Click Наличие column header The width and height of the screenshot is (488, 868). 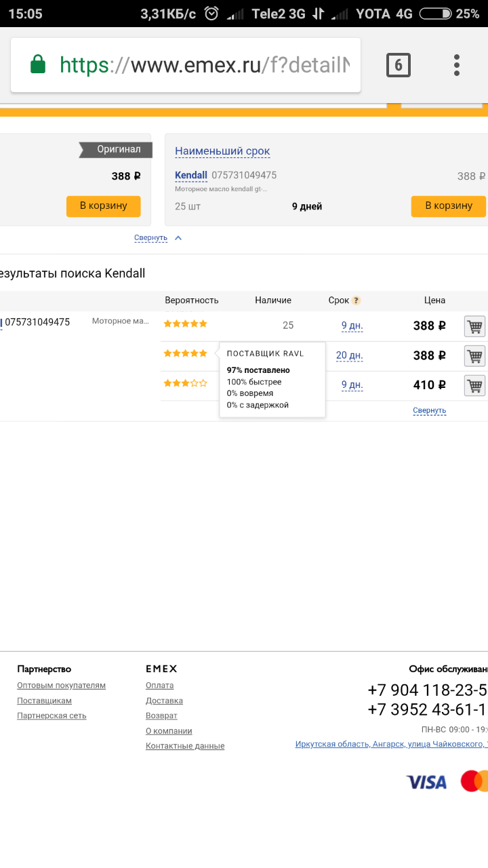(x=273, y=300)
